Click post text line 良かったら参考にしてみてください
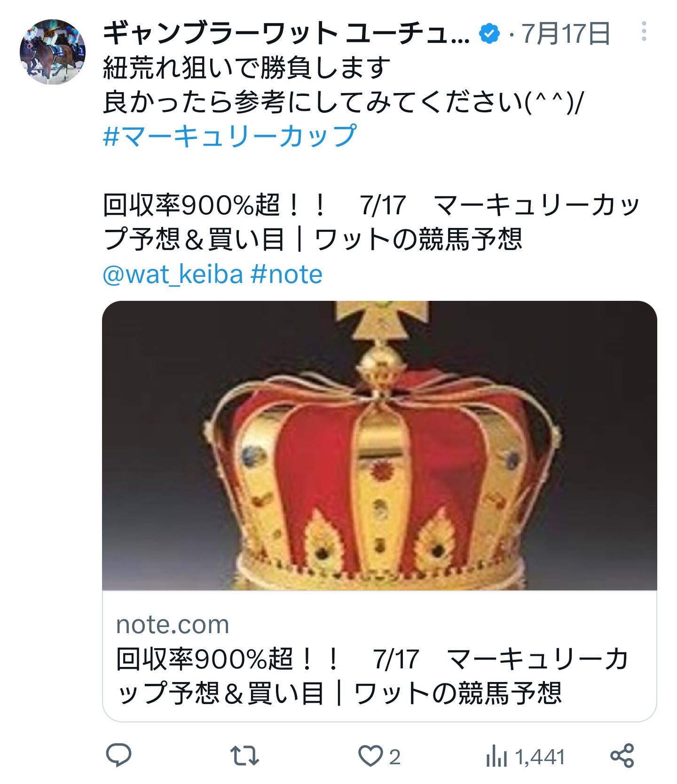677x784 pixels. [x=343, y=102]
